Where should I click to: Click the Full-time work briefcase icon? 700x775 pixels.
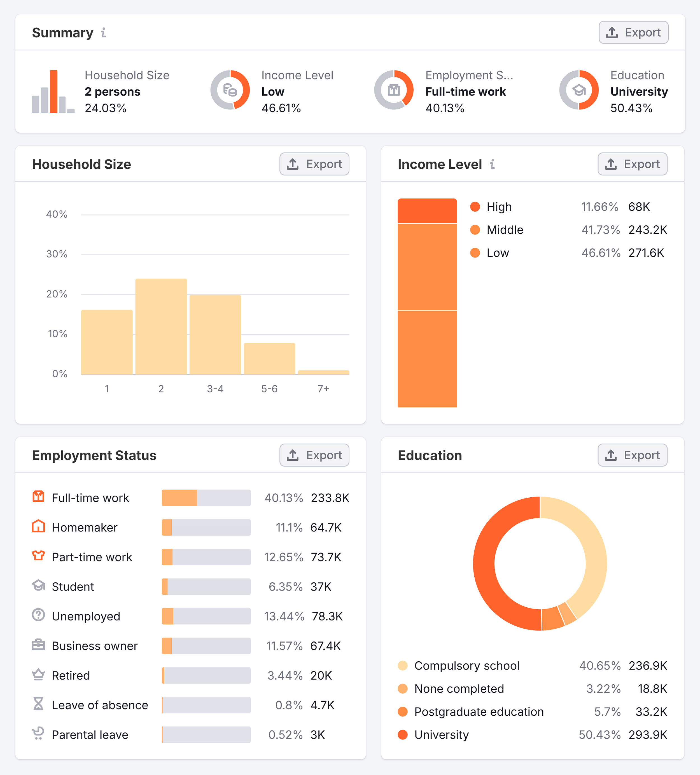pyautogui.click(x=38, y=497)
